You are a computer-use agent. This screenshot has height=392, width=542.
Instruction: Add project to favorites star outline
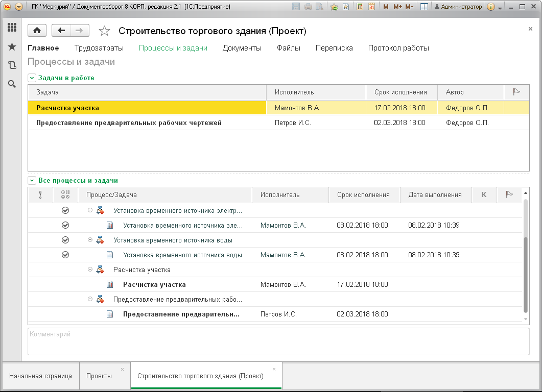pyautogui.click(x=104, y=31)
